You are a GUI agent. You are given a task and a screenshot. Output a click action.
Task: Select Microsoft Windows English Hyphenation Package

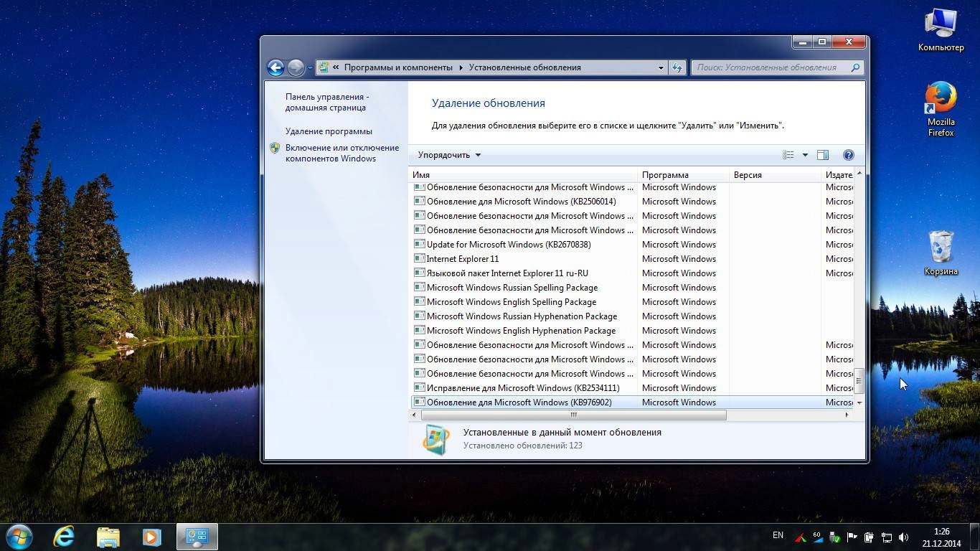pos(521,331)
